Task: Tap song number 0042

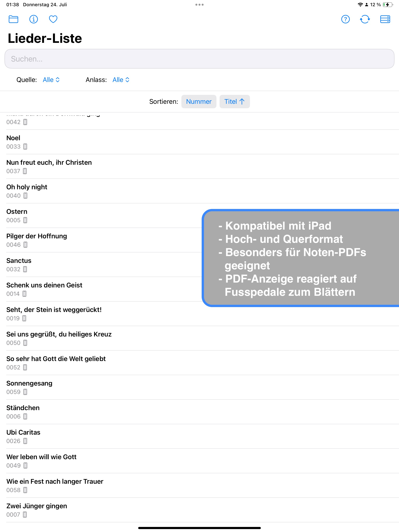Action: coord(13,122)
